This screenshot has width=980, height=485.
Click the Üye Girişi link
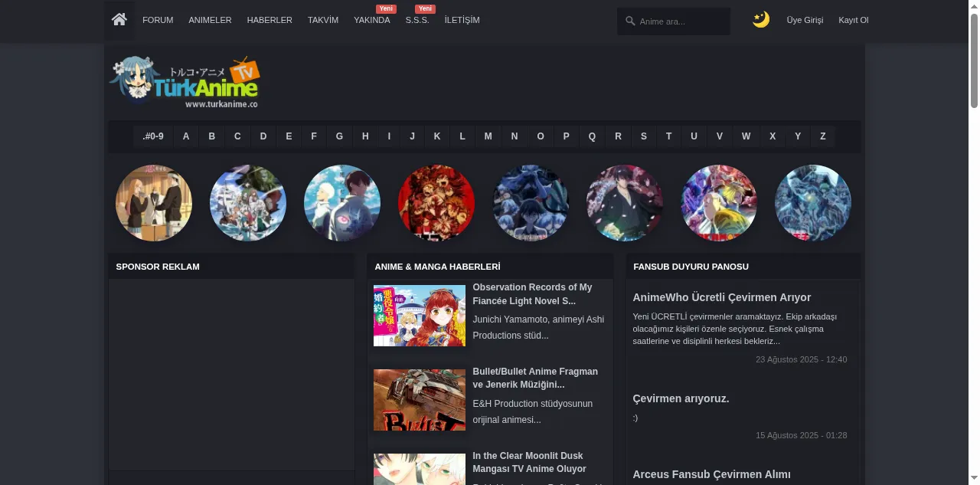pyautogui.click(x=805, y=20)
